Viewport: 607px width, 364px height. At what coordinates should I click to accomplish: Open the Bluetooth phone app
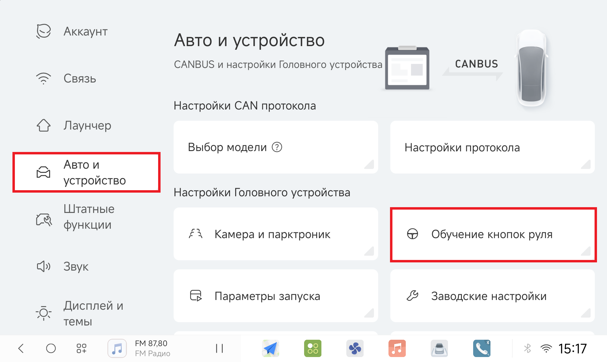click(x=482, y=348)
